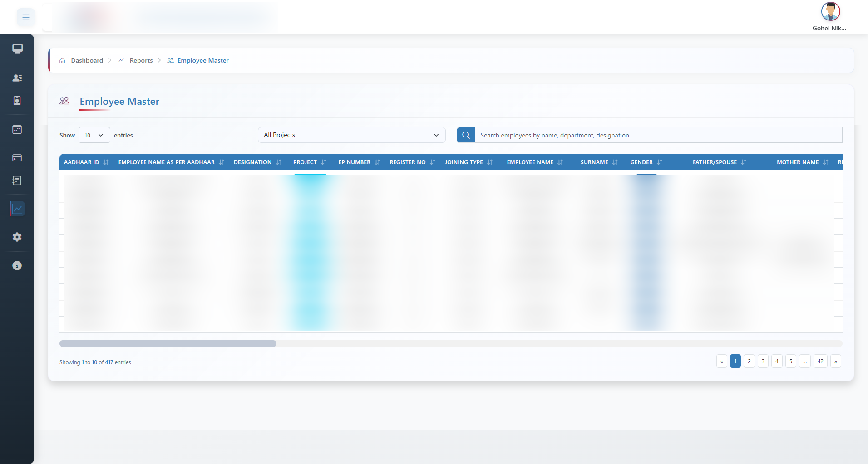Click the search magnifier icon
Screen dimensions: 868x464
coord(465,135)
